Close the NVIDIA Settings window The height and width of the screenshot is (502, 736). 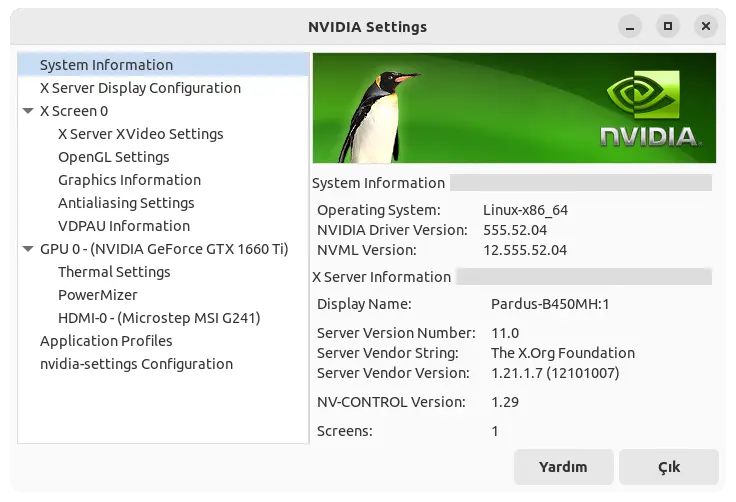pyautogui.click(x=705, y=26)
